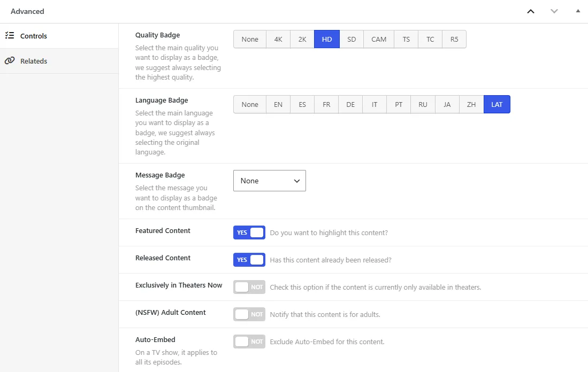Image resolution: width=588 pixels, height=372 pixels.
Task: Enable Exclusively in Theaters Now toggle
Action: pyautogui.click(x=249, y=288)
